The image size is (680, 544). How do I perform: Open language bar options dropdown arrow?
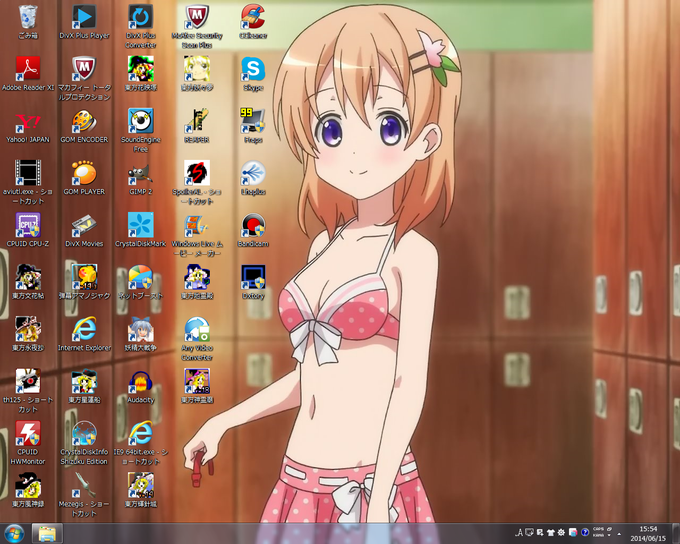[x=609, y=536]
